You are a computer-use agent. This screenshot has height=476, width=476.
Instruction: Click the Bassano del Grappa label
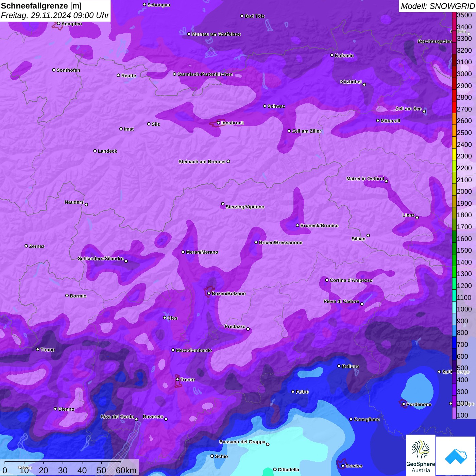(x=242, y=442)
